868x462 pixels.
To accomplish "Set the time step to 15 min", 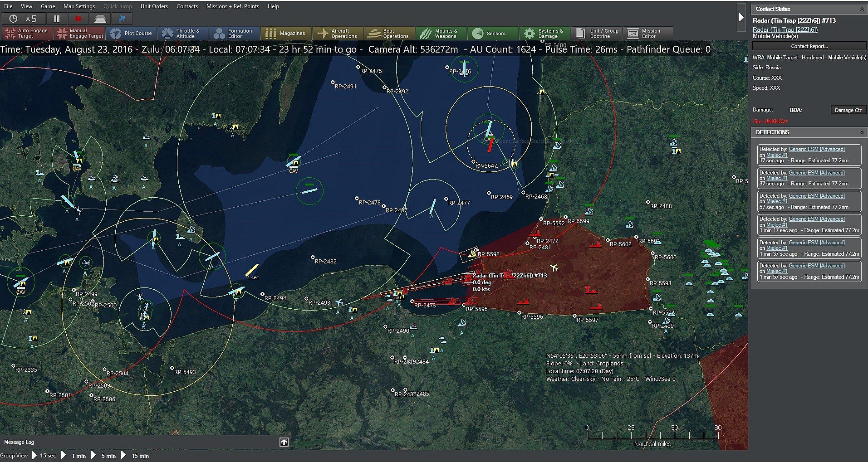I will point(140,456).
